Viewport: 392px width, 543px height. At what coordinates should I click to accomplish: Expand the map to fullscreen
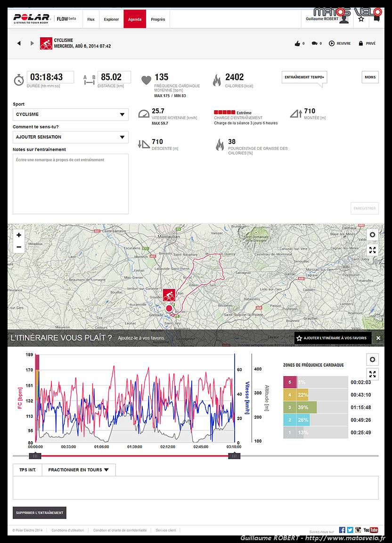coord(373,250)
